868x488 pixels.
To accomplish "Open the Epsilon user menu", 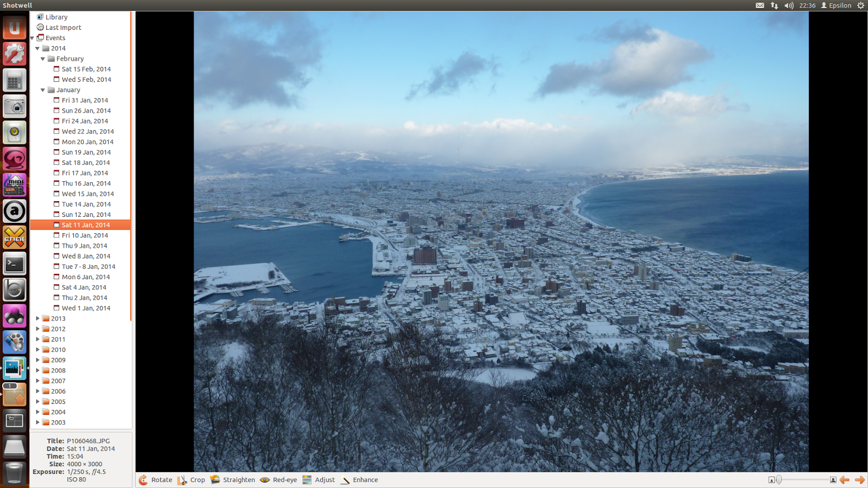I will [x=836, y=5].
